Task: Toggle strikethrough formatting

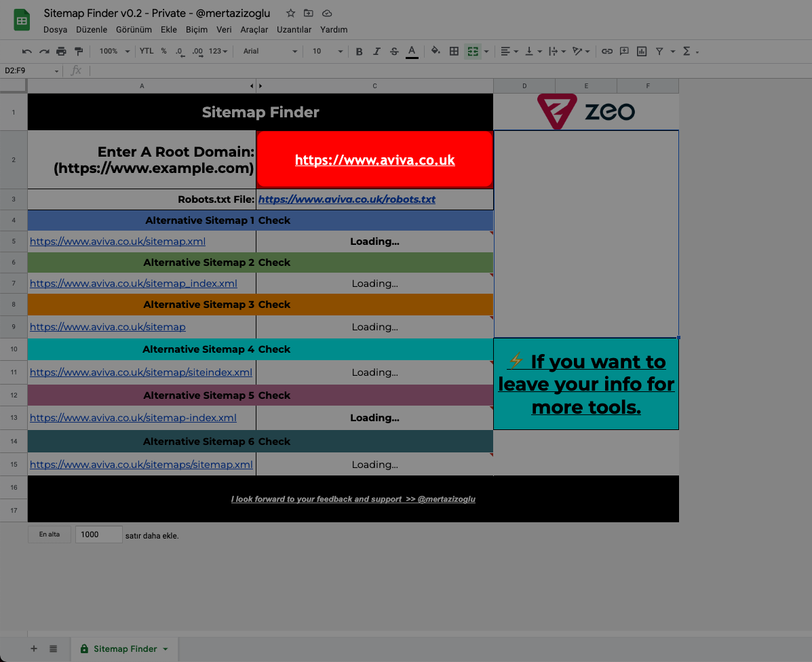Action: point(394,52)
